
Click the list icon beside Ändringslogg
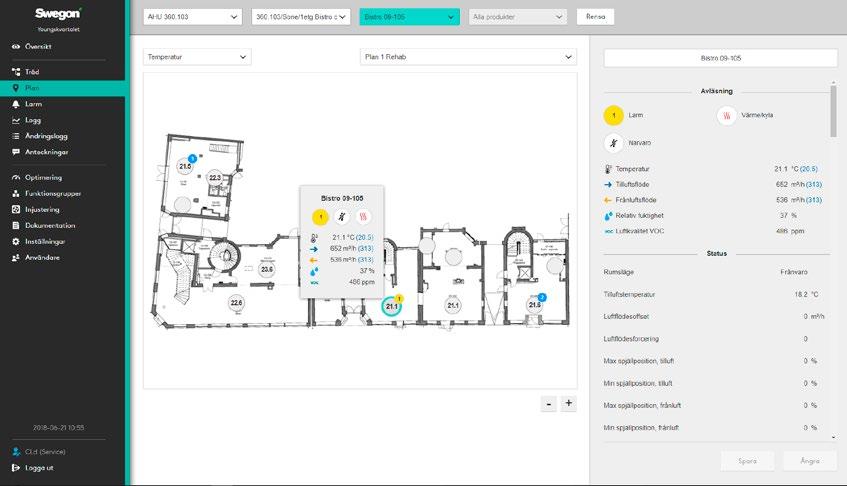pyautogui.click(x=16, y=136)
